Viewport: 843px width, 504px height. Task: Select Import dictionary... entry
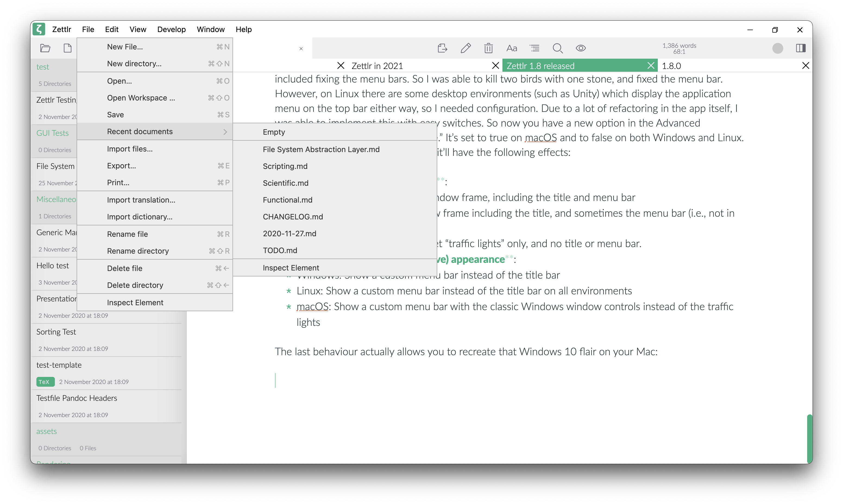(x=155, y=217)
